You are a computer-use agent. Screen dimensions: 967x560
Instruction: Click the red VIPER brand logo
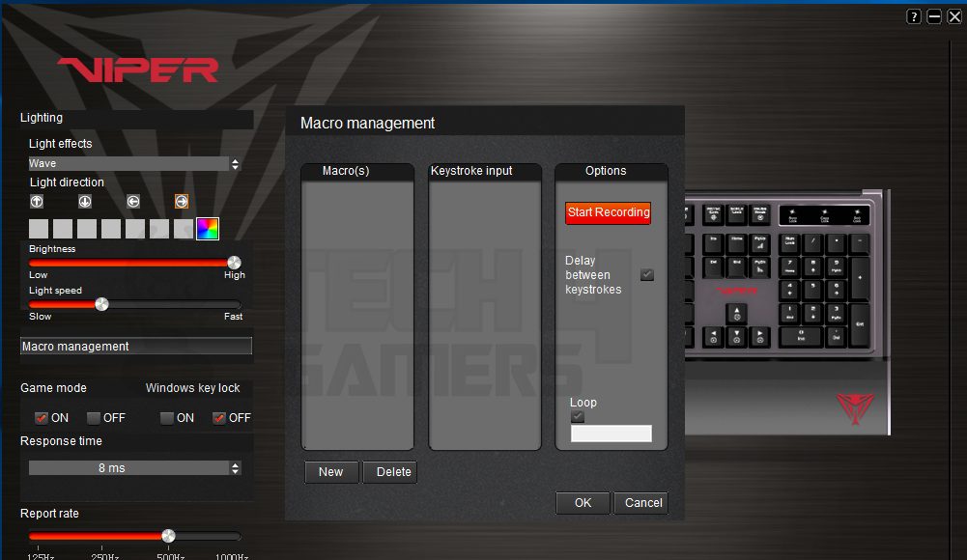tap(137, 70)
